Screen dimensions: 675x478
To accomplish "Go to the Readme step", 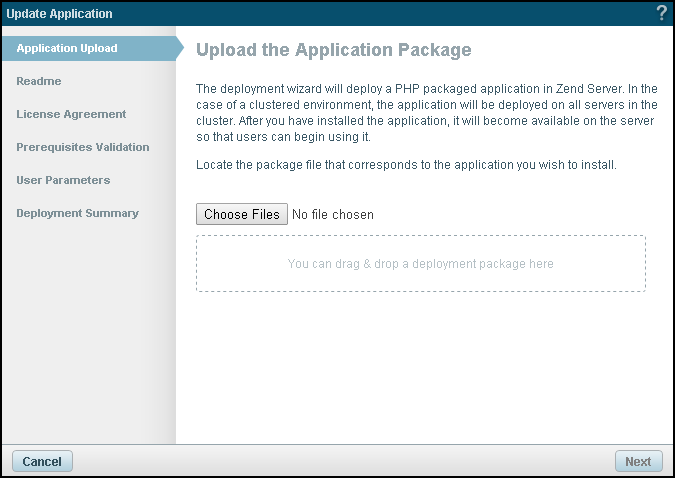I will (x=39, y=81).
